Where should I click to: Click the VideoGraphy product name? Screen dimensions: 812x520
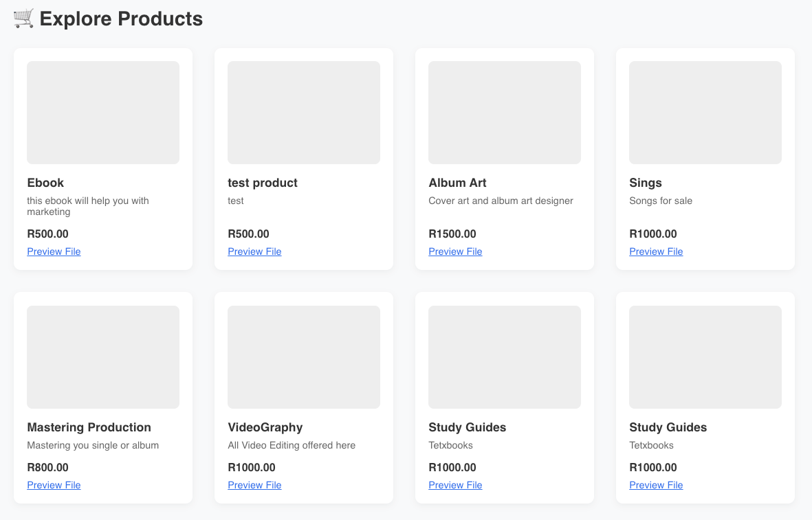click(x=265, y=427)
